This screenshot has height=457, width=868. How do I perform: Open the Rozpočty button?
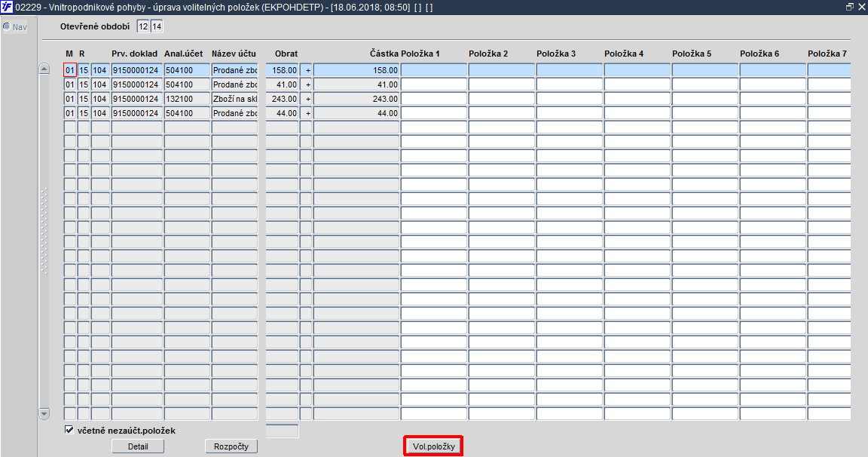pos(231,446)
